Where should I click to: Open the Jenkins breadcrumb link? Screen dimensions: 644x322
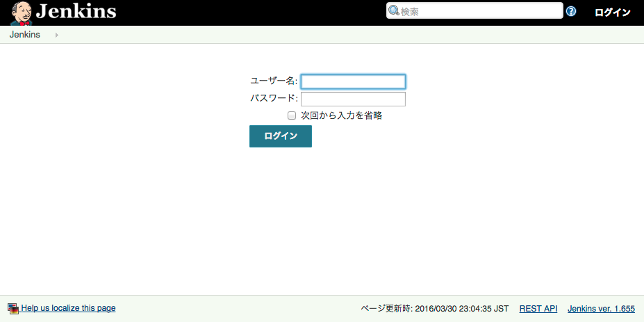pyautogui.click(x=24, y=35)
